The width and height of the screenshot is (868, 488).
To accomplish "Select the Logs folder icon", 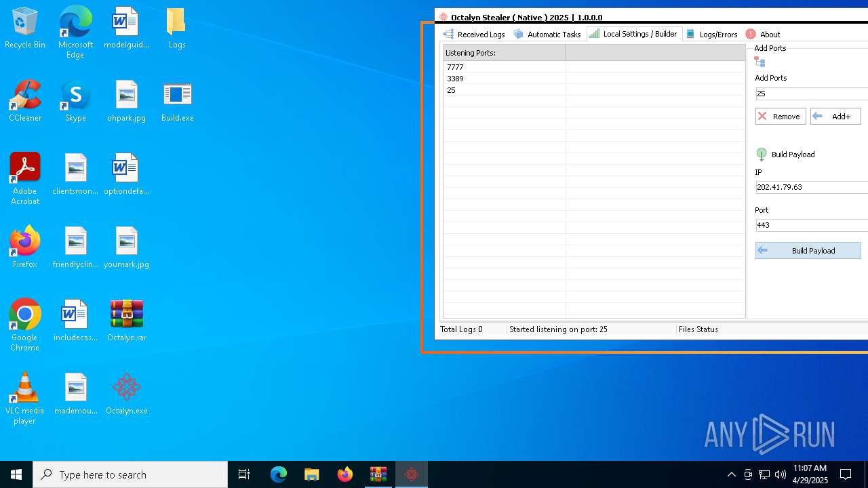I will (x=177, y=28).
